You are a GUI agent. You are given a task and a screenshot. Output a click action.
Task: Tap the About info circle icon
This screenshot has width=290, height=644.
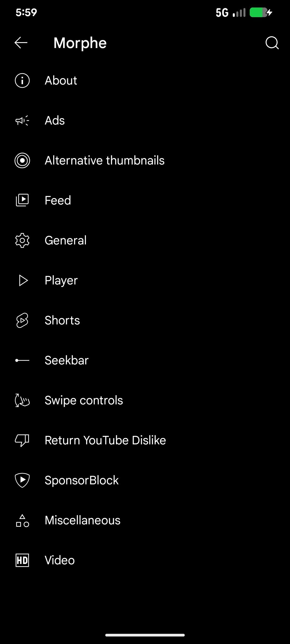(22, 80)
